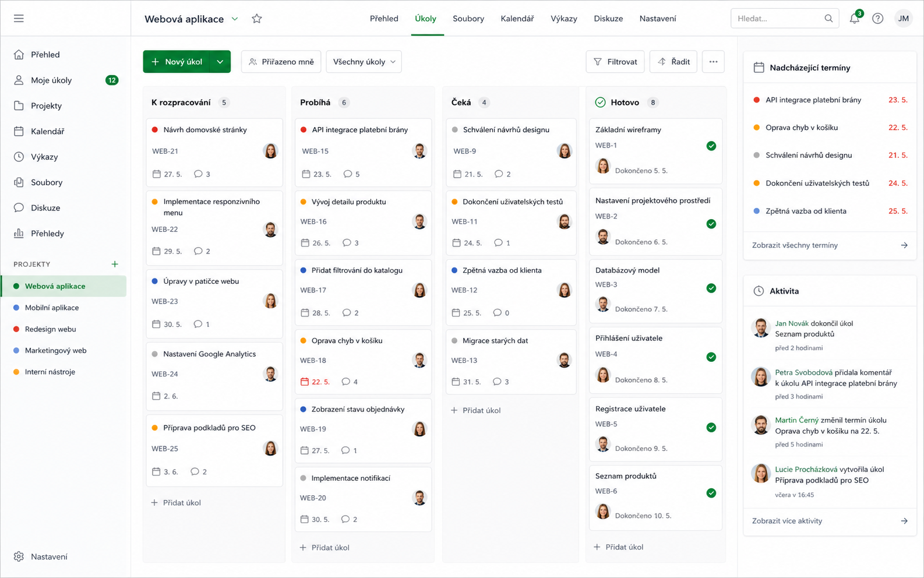Click orange priority dot on Vývoj detailu produktu

point(304,202)
